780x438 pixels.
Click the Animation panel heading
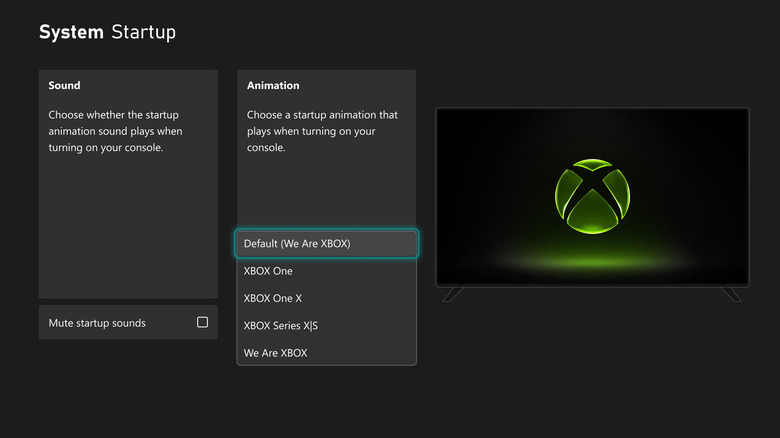coord(273,85)
